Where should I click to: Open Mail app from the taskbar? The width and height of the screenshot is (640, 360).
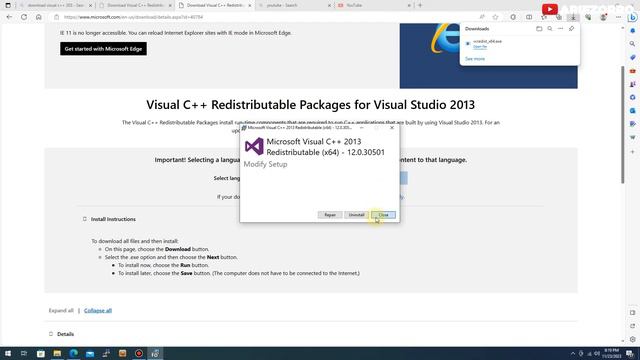(x=90, y=353)
